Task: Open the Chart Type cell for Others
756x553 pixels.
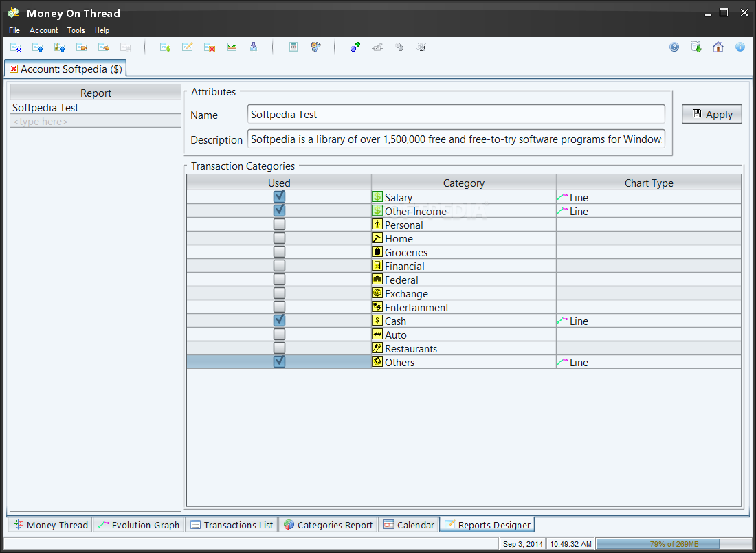Action: click(x=648, y=362)
